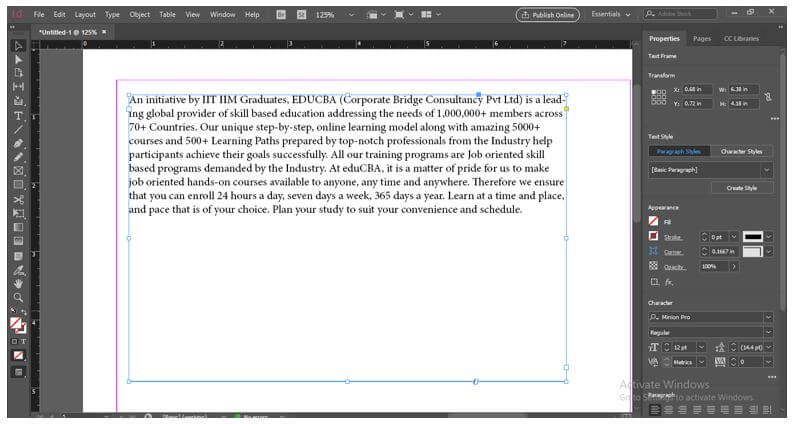Click the X position input field
This screenshot has width=799, height=424.
pos(697,89)
